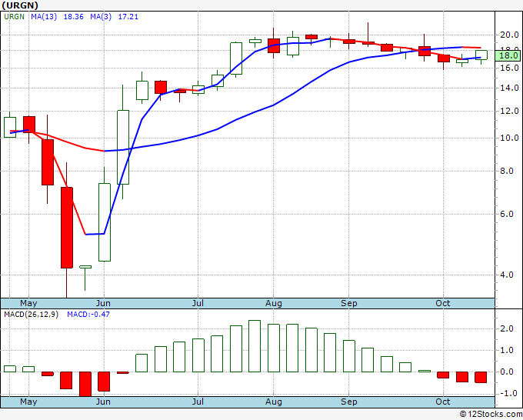The height and width of the screenshot is (420, 523).
Task: Select the URGN legend label
Action: [x=14, y=17]
